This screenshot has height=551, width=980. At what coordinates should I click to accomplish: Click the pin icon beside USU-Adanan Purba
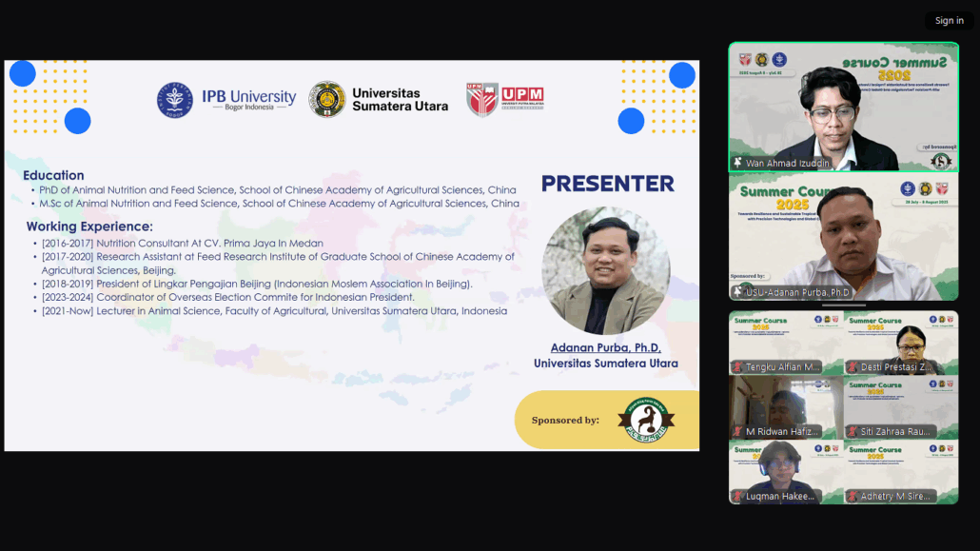point(737,292)
